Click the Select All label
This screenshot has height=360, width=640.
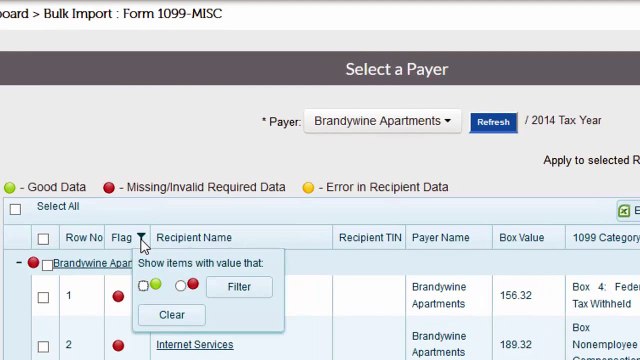pyautogui.click(x=58, y=207)
